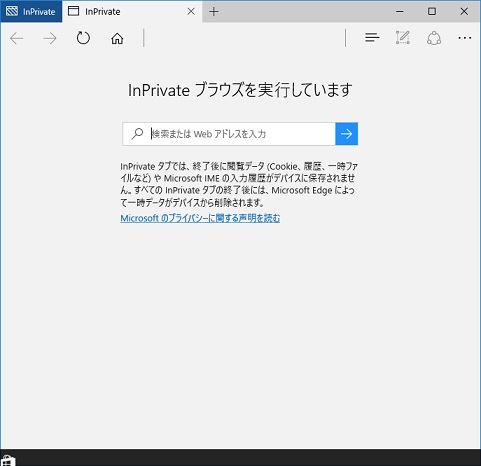Click the toolbar address bar area
The height and width of the screenshot is (466, 481).
click(244, 38)
